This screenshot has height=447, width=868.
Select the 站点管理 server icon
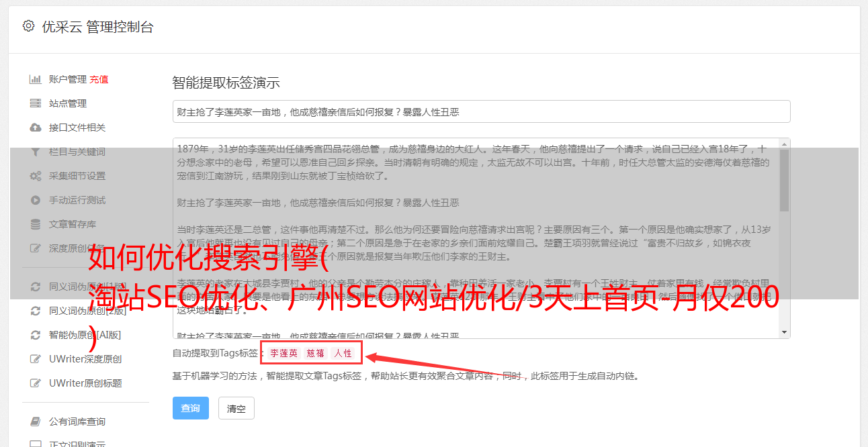[36, 103]
